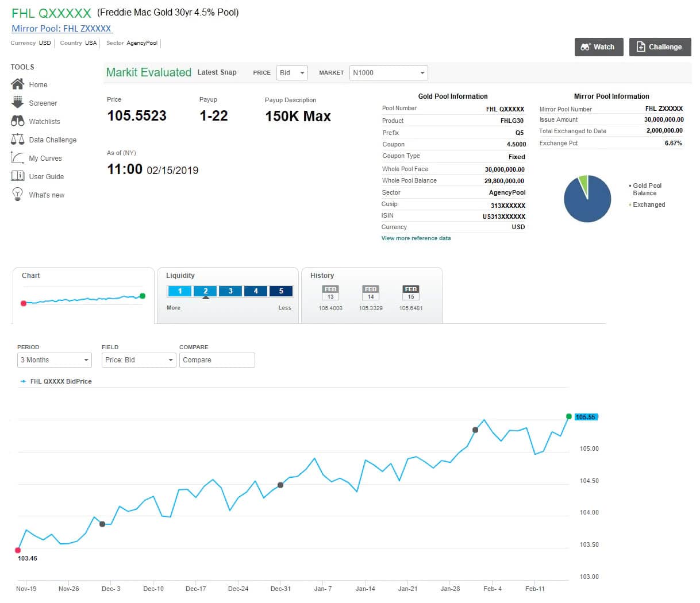Image resolution: width=700 pixels, height=603 pixels.
Task: Select liquidity score 2 segment
Action: pos(205,291)
